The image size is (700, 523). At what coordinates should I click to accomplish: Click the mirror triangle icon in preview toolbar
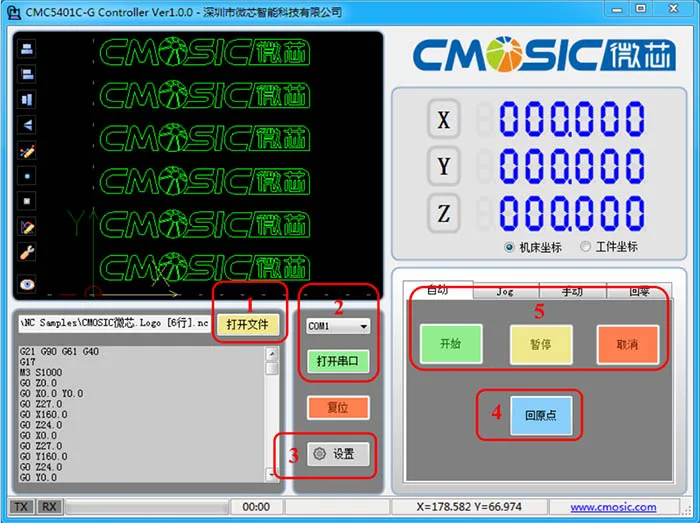coord(27,125)
